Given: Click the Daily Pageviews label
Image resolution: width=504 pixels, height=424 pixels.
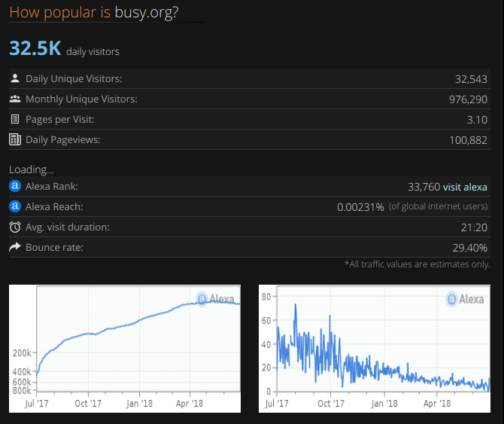Looking at the screenshot, I should pos(63,139).
